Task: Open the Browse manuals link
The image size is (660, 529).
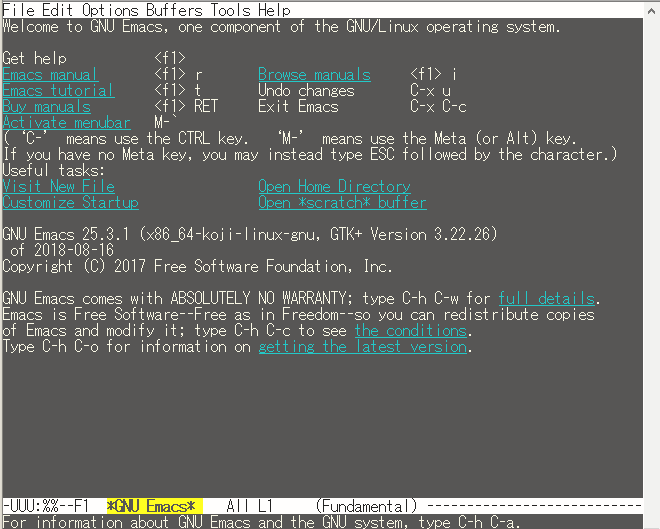Action: pos(314,74)
